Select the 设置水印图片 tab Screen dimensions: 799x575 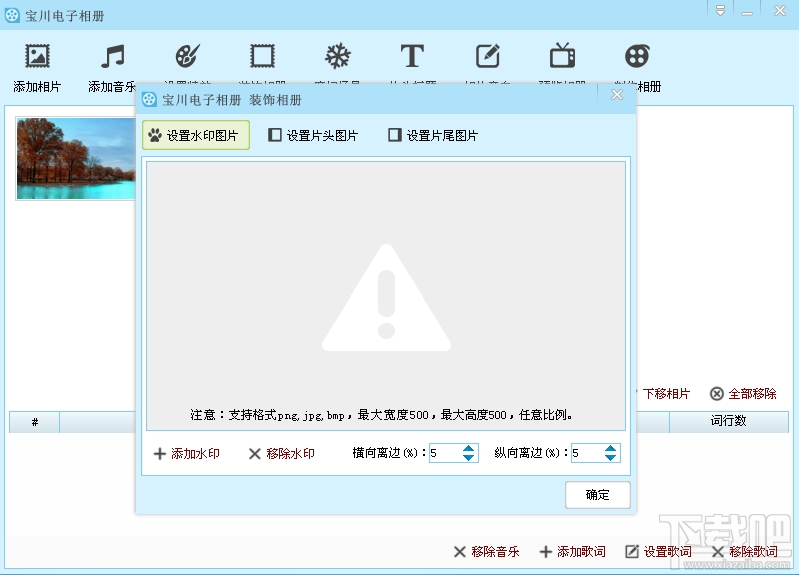point(196,135)
